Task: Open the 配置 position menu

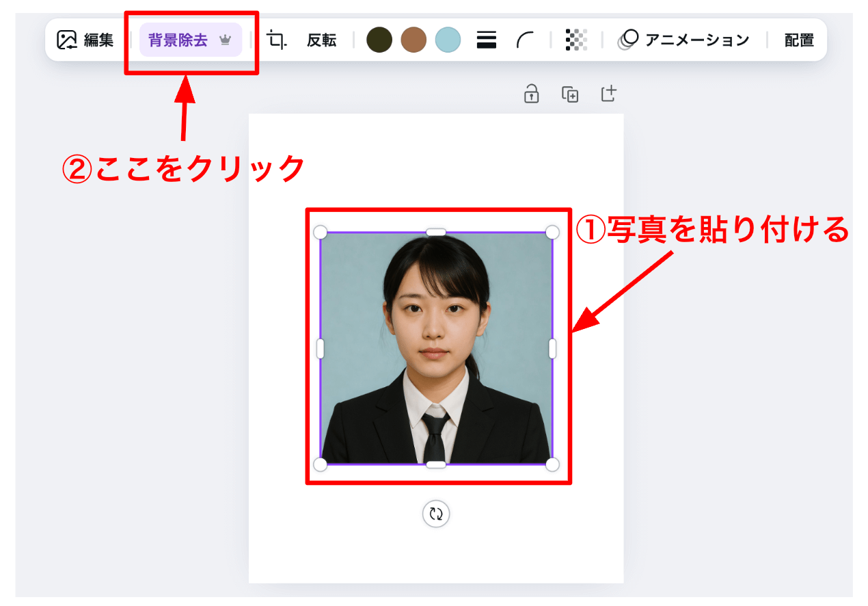Action: (799, 40)
